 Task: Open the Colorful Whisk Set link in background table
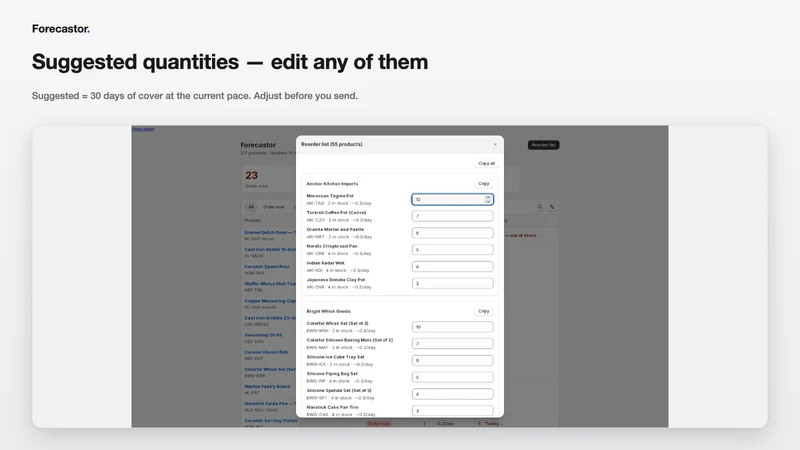click(270, 369)
